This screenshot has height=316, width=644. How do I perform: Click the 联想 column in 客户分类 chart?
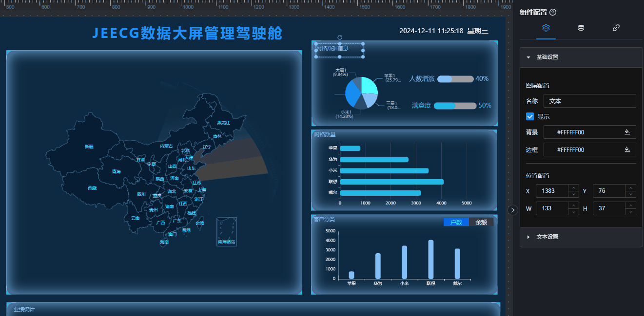click(431, 259)
